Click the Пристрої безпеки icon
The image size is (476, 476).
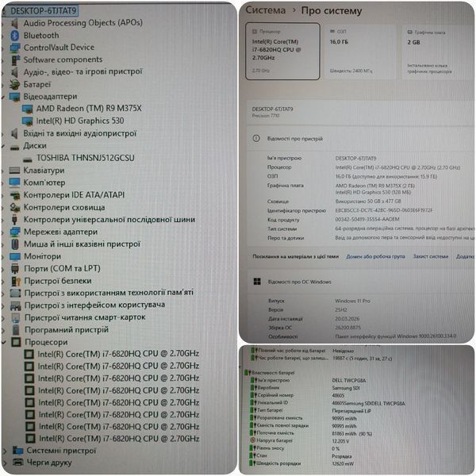point(16,282)
